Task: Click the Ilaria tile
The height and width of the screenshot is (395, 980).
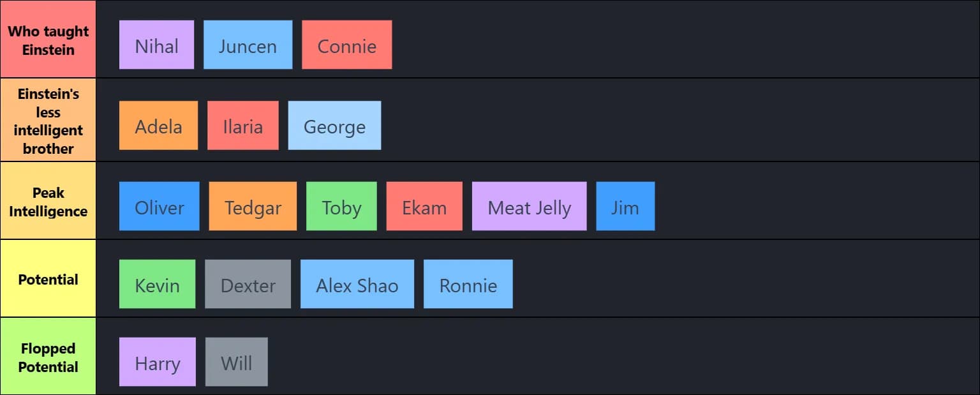Action: pyautogui.click(x=242, y=126)
